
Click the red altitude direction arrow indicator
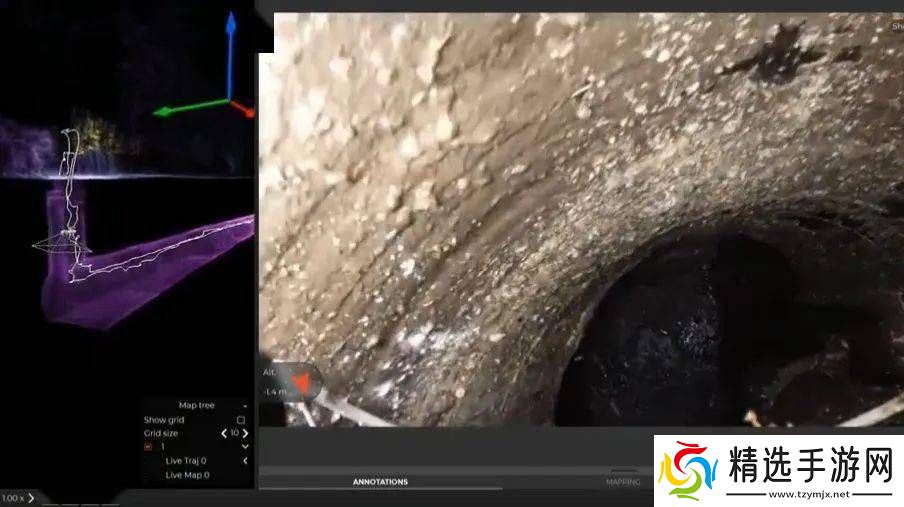pyautogui.click(x=298, y=381)
